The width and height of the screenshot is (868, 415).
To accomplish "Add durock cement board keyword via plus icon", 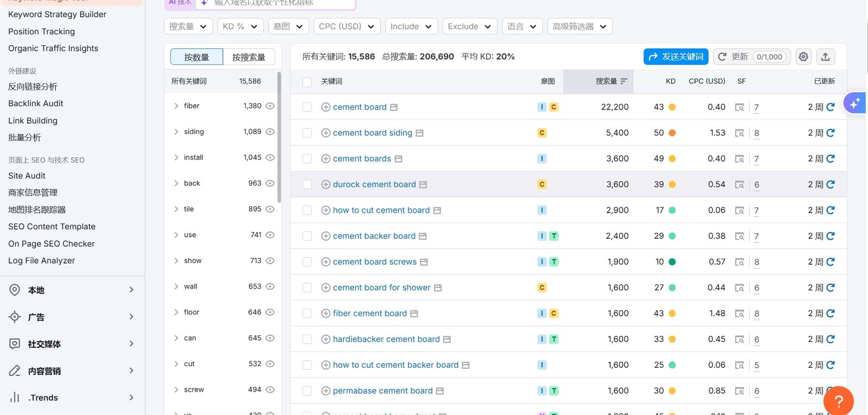I will point(325,184).
